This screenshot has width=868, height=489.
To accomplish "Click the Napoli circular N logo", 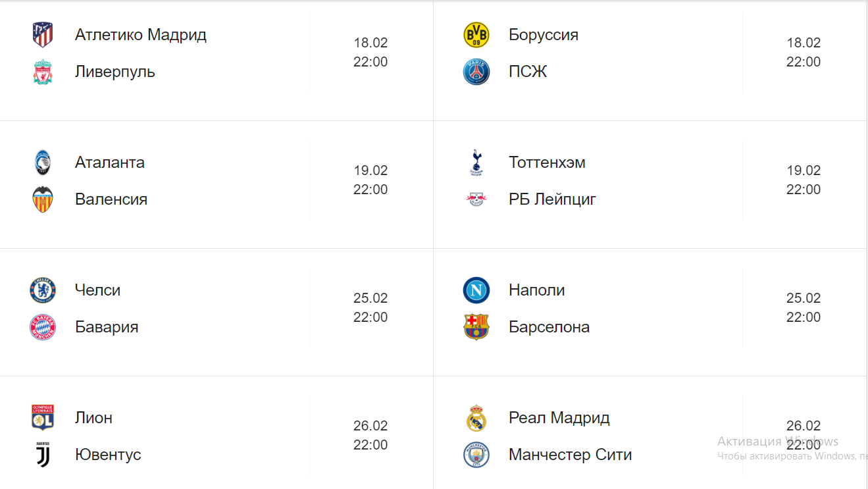I will 476,290.
